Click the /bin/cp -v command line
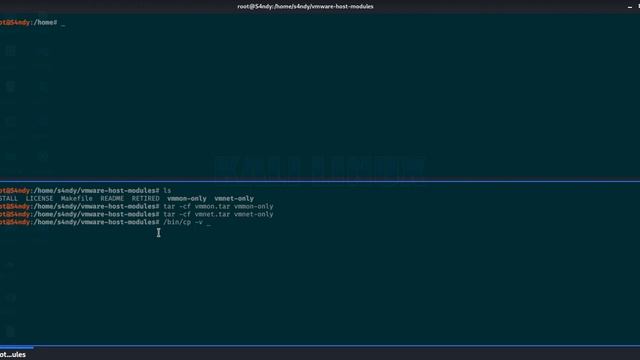 (x=105, y=222)
